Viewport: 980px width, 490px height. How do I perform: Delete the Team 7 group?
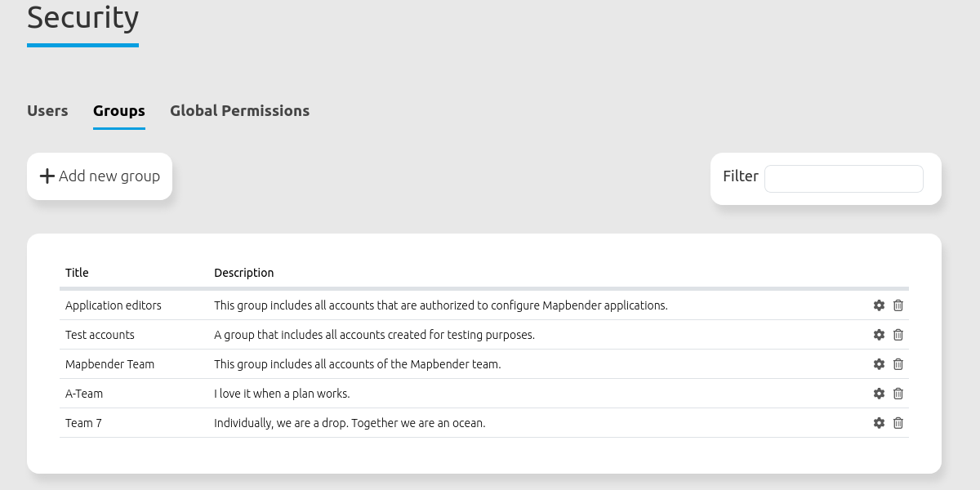click(x=898, y=423)
